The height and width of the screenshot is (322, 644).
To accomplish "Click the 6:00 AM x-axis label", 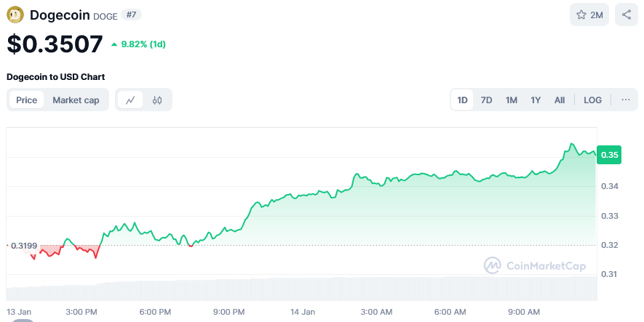I will click(x=450, y=312).
